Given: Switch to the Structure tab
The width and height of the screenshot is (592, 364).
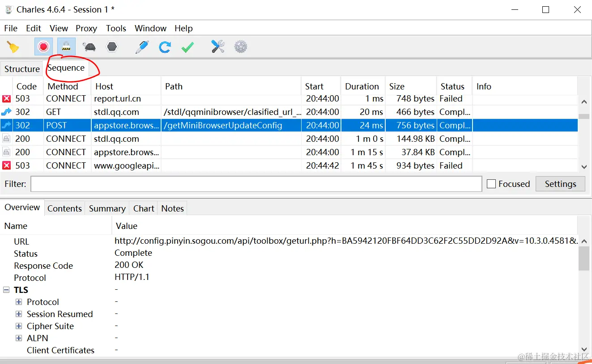Looking at the screenshot, I should [x=22, y=69].
